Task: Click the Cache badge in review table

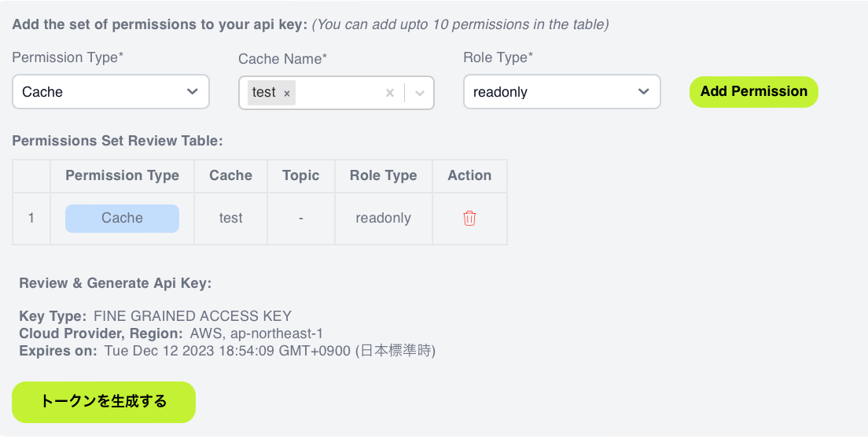Action: (x=123, y=218)
